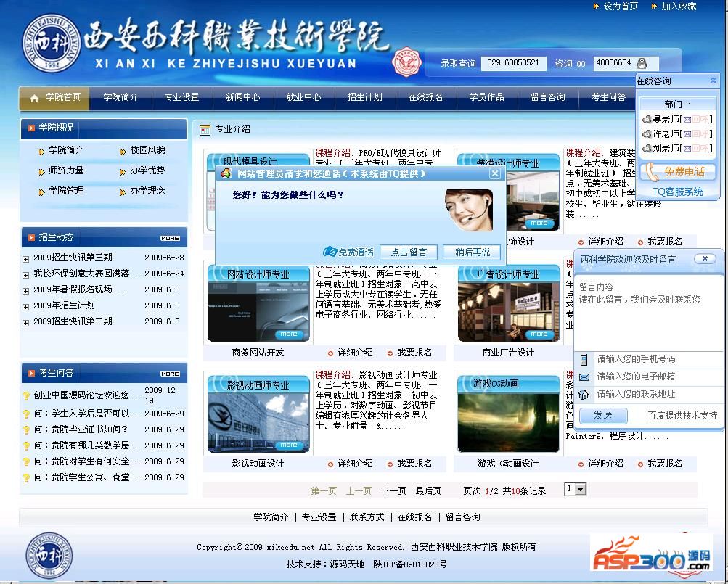Click question icon beside 创业中国源码论坛欢迎您
Image resolution: width=728 pixels, height=584 pixels.
point(26,395)
